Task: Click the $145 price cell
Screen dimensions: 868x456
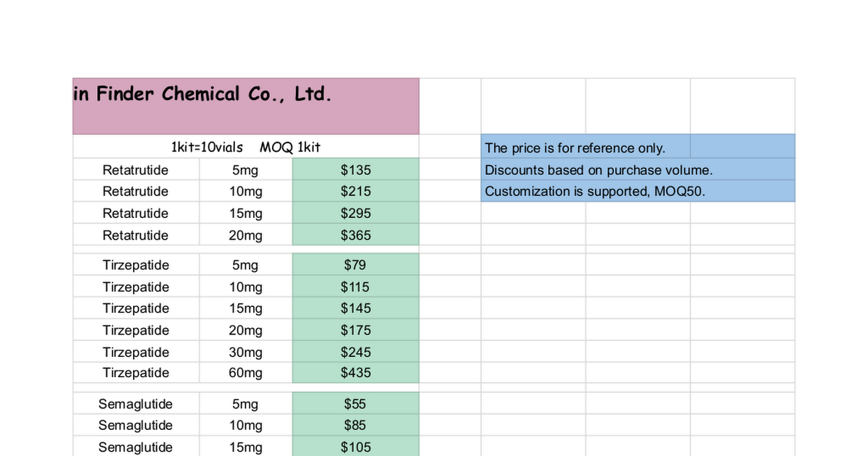Action: coord(356,308)
